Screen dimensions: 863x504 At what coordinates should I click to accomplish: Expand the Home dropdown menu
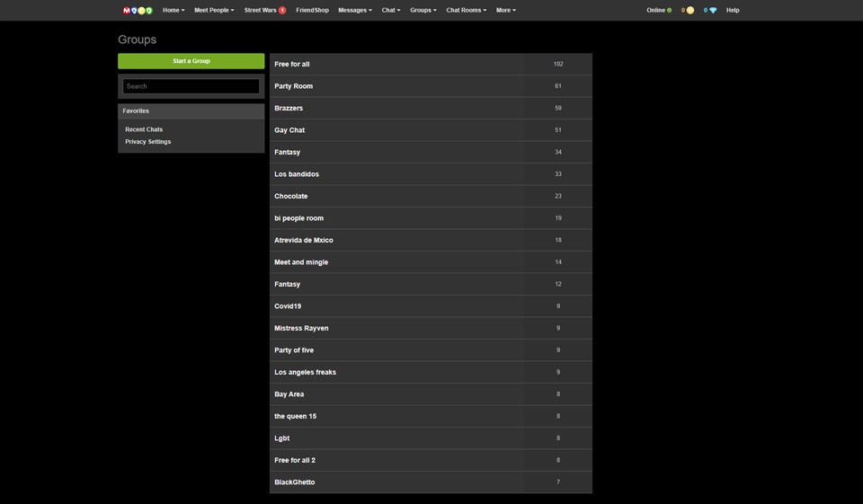(173, 11)
